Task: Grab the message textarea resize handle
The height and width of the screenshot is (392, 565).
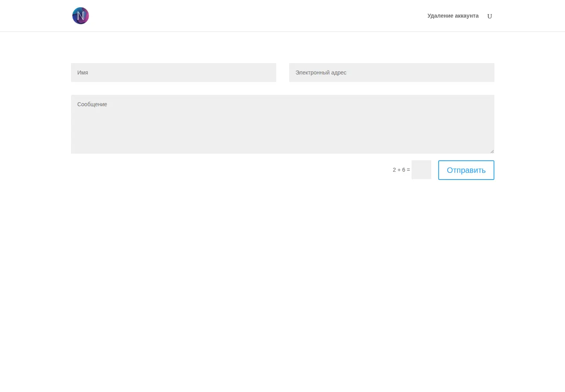Action: [492, 151]
